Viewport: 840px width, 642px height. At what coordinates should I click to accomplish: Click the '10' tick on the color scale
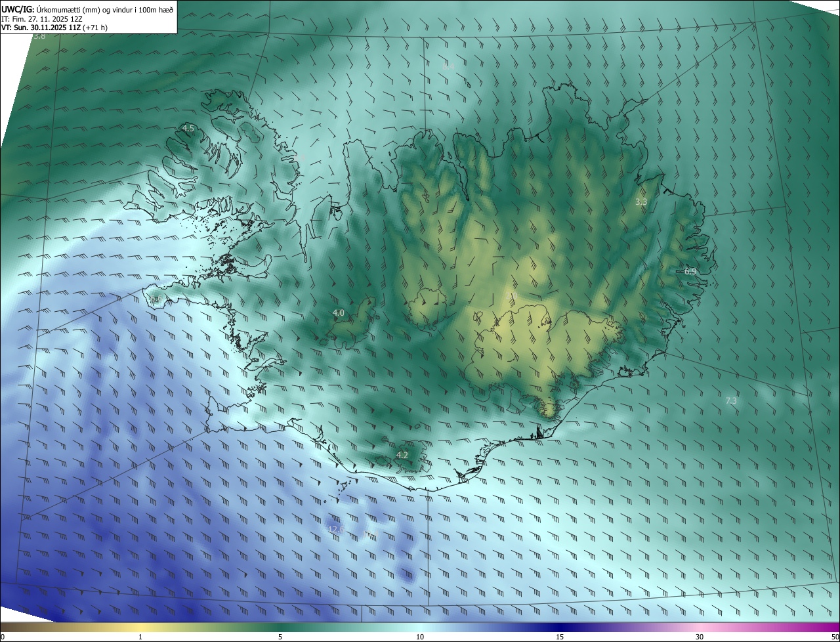420,637
